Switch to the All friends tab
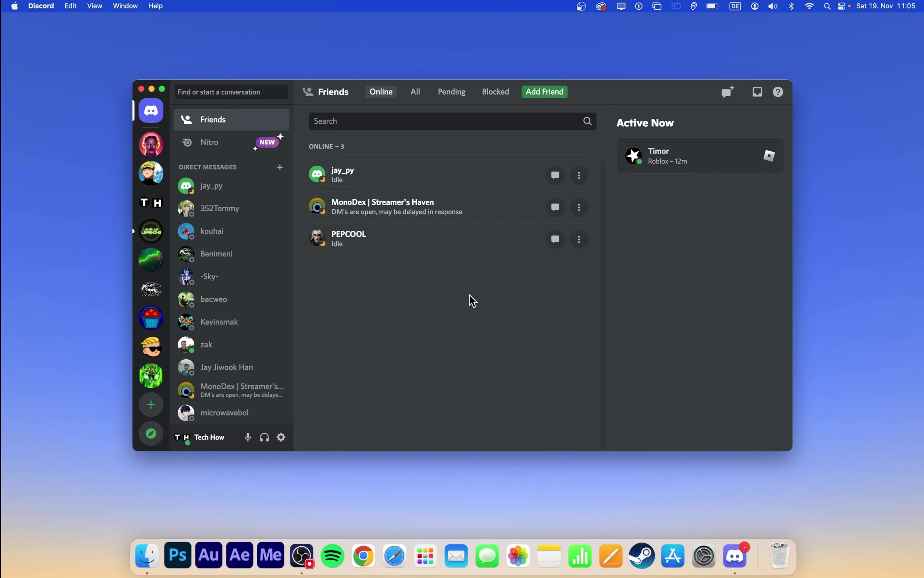The width and height of the screenshot is (924, 578). [415, 92]
